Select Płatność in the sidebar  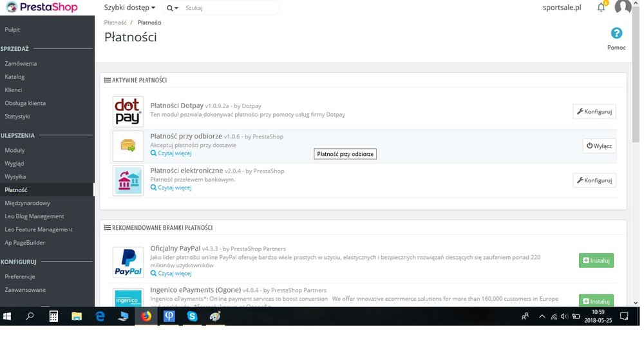tap(16, 190)
